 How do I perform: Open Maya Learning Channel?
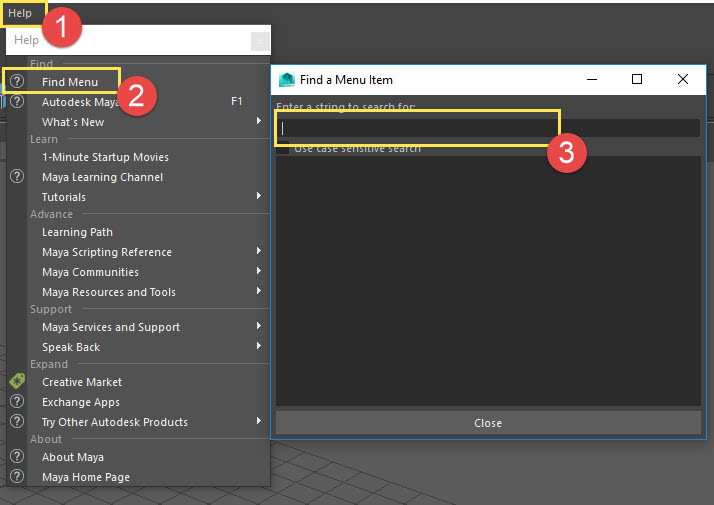pyautogui.click(x=102, y=177)
